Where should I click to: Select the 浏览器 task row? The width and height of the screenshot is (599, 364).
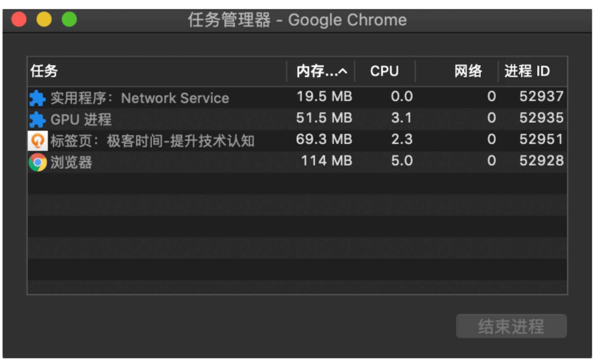point(297,162)
